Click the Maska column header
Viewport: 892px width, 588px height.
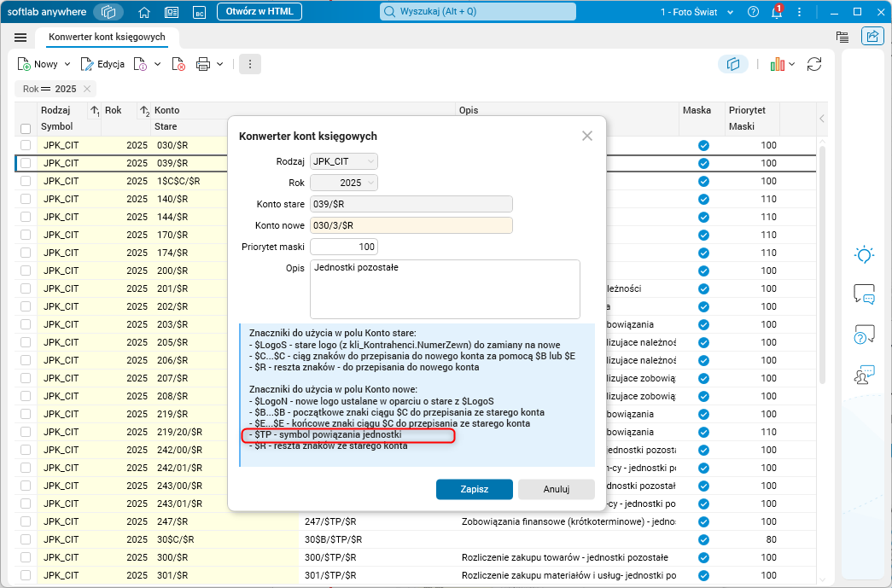coord(697,110)
